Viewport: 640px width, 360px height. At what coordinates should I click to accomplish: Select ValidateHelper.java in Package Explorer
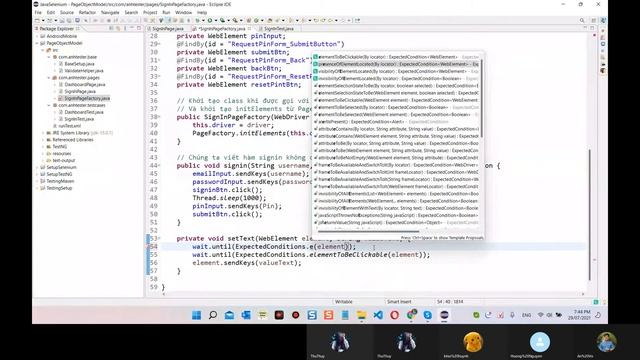84,71
